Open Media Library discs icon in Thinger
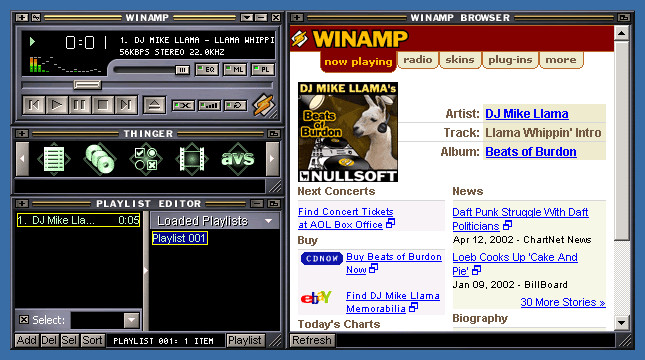Viewport: 645px width, 360px height. [100, 159]
